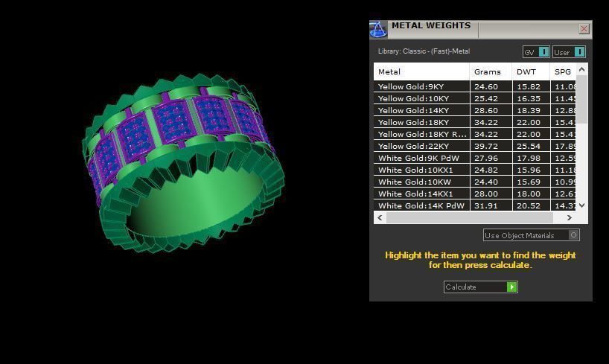Click the horizontal scroll right arrow
Image resolution: width=609 pixels, height=364 pixels.
click(x=570, y=217)
